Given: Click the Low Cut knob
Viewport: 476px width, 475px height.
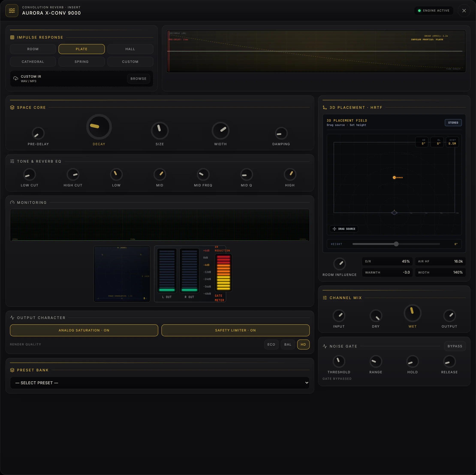Looking at the screenshot, I should pos(30,174).
